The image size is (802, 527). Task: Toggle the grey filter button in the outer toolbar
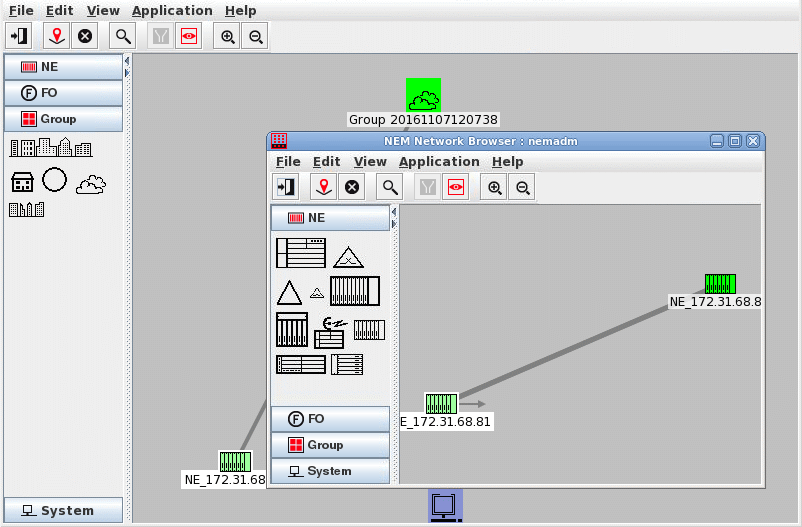160,36
